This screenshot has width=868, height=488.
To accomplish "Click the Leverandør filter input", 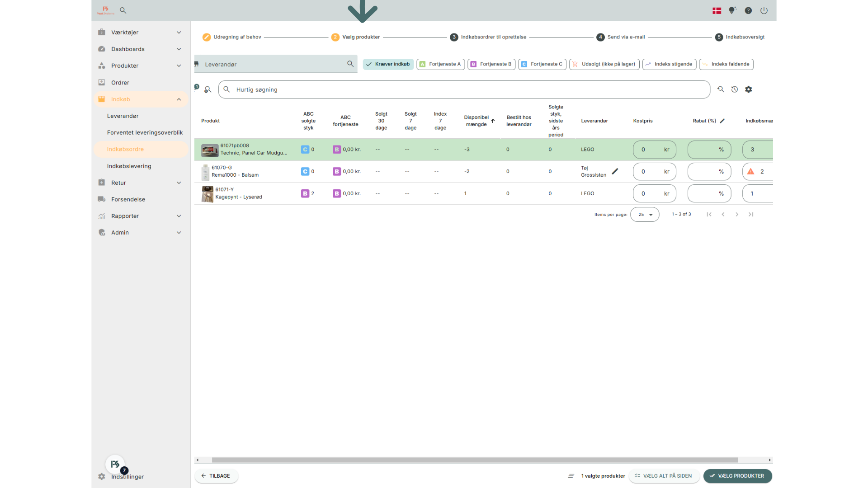I will click(x=276, y=64).
